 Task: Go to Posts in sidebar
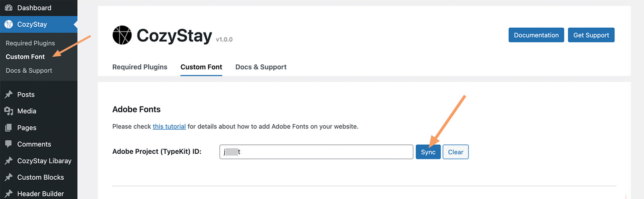[39, 95]
